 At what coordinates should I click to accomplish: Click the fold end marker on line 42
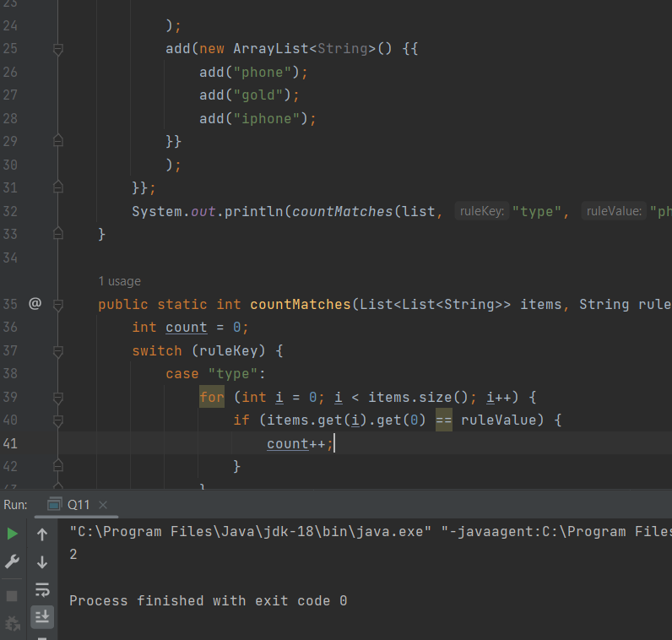[58, 466]
